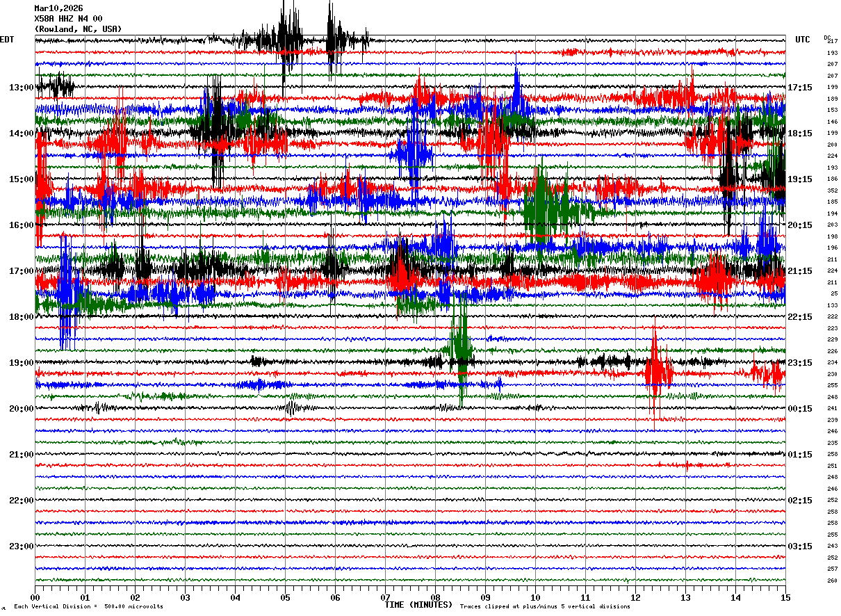The width and height of the screenshot is (841, 616).
Task: Click the 23:00 EDT time label
Action: click(x=21, y=546)
